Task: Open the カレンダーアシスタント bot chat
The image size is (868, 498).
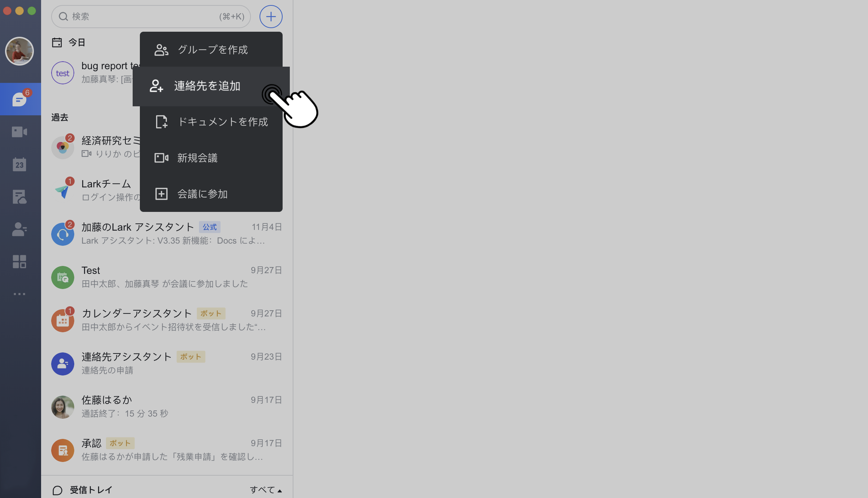Action: coord(167,320)
